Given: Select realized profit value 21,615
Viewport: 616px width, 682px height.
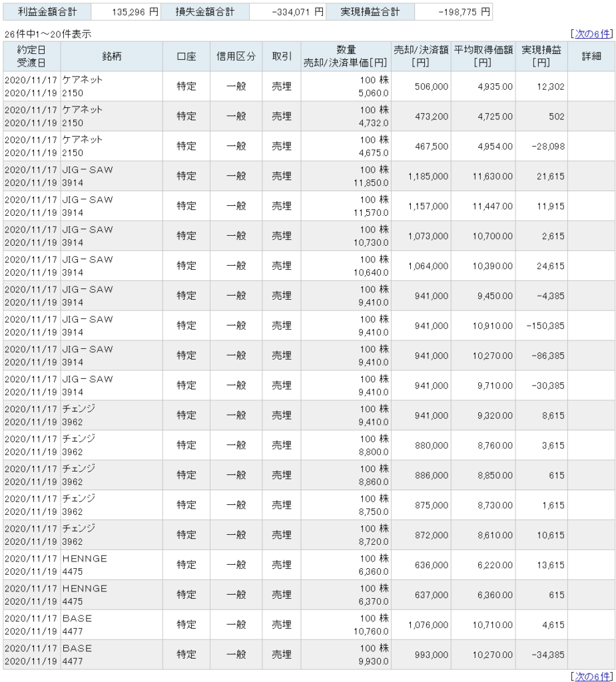Looking at the screenshot, I should click(x=550, y=176).
